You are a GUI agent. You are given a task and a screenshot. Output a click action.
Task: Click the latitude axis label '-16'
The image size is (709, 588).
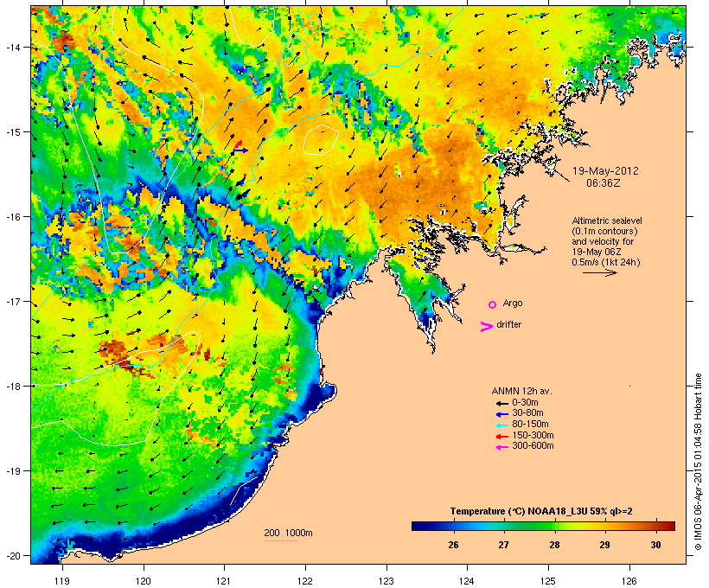(x=13, y=217)
